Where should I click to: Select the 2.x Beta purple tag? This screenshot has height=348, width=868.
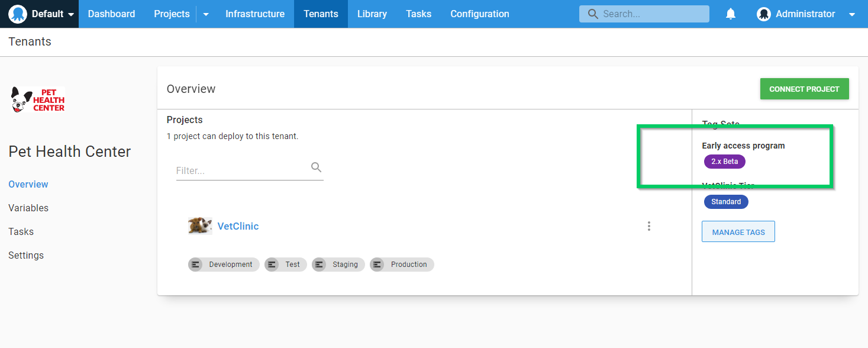pyautogui.click(x=724, y=162)
